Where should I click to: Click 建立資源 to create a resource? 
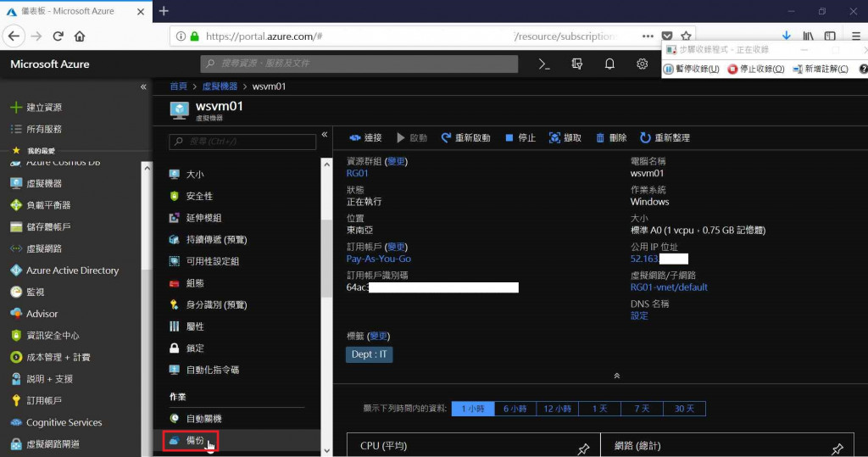[x=36, y=108]
